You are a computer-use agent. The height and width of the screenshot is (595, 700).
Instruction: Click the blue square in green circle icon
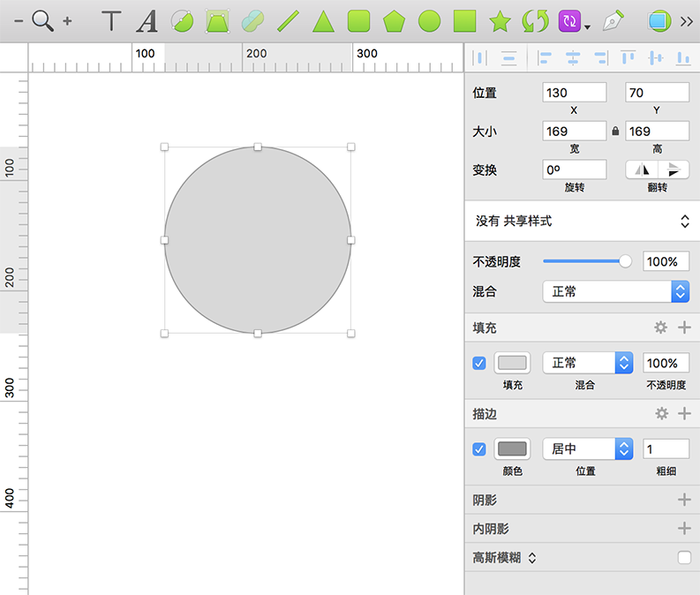[x=659, y=21]
